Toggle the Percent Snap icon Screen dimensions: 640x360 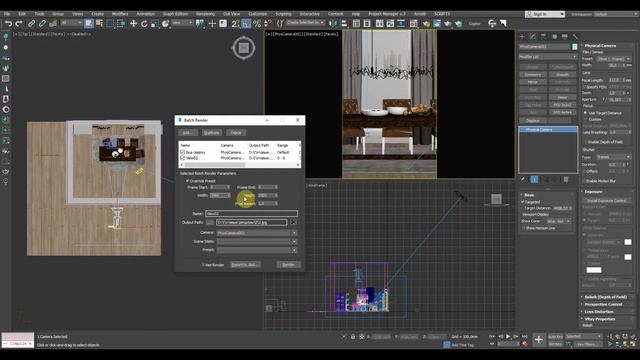(x=257, y=24)
